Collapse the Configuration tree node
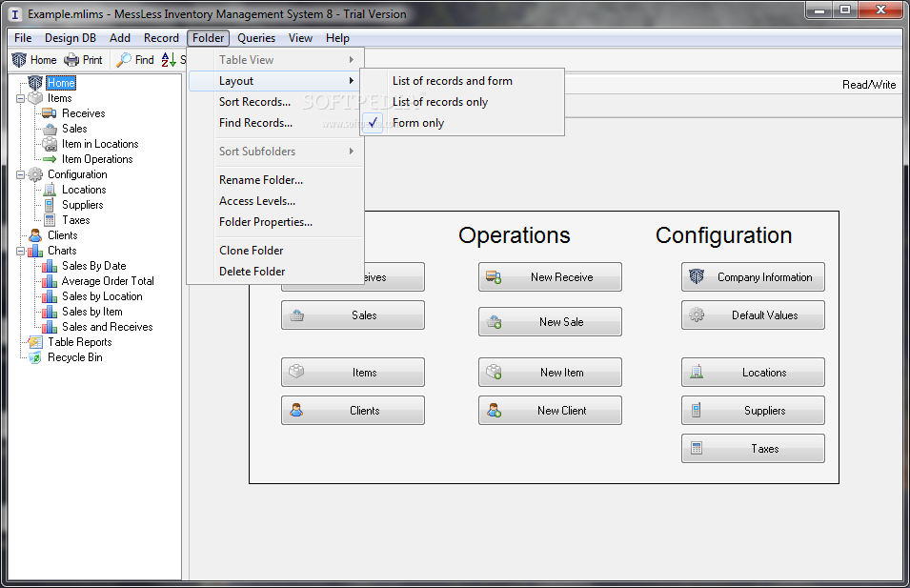Viewport: 910px width, 588px height. [20, 174]
